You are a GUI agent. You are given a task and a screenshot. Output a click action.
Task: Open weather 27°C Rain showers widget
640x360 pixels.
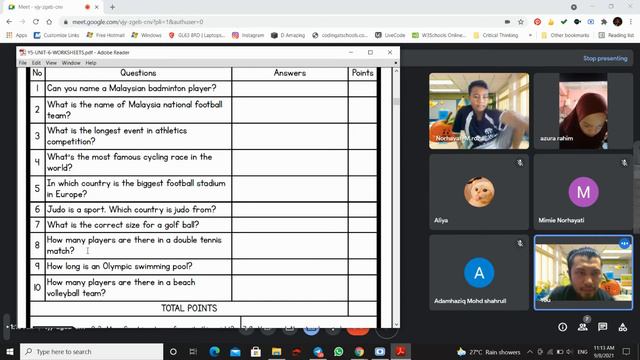488,351
